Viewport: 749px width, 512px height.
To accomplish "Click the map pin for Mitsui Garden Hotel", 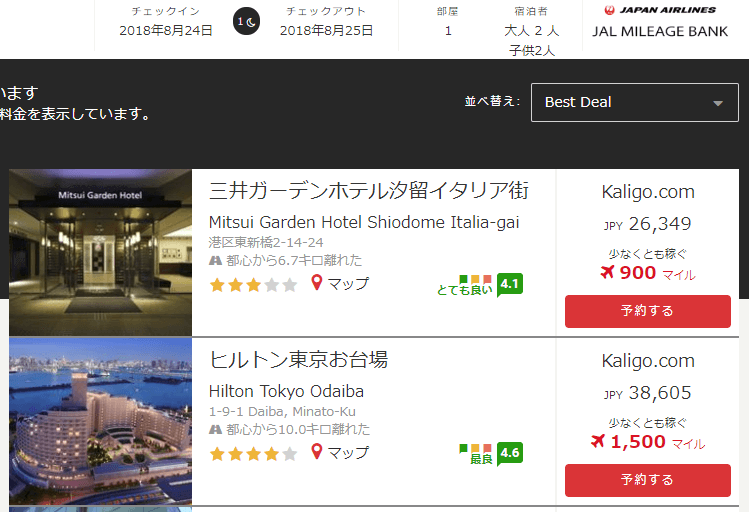I will (317, 283).
